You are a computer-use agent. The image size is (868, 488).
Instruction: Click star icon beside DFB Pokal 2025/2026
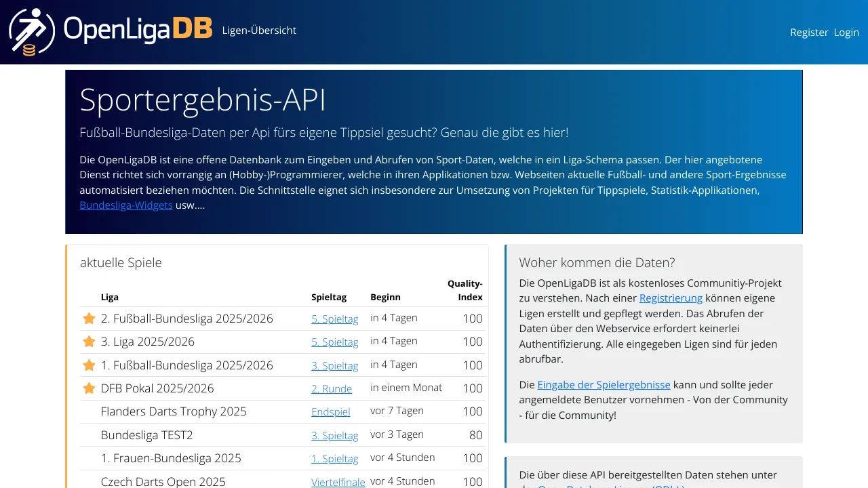(89, 388)
